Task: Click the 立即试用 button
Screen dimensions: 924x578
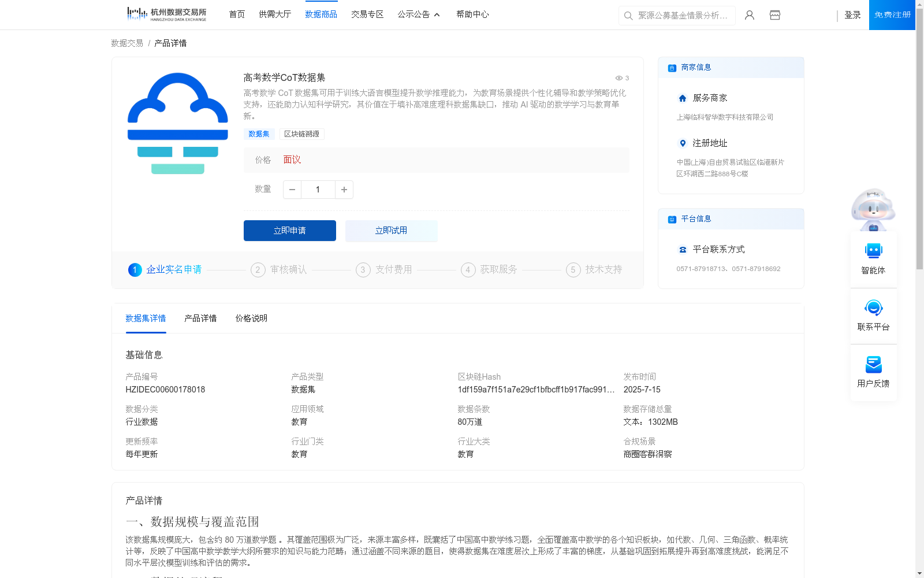Action: click(392, 231)
